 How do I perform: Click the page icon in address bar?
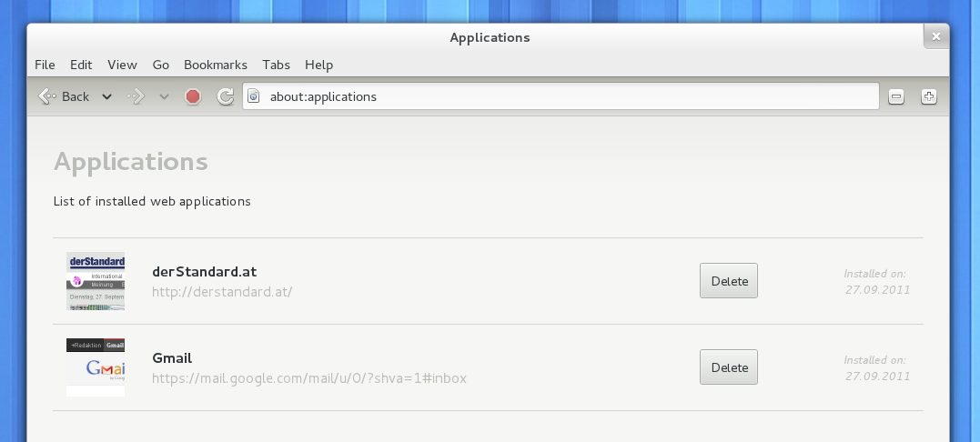tap(254, 96)
